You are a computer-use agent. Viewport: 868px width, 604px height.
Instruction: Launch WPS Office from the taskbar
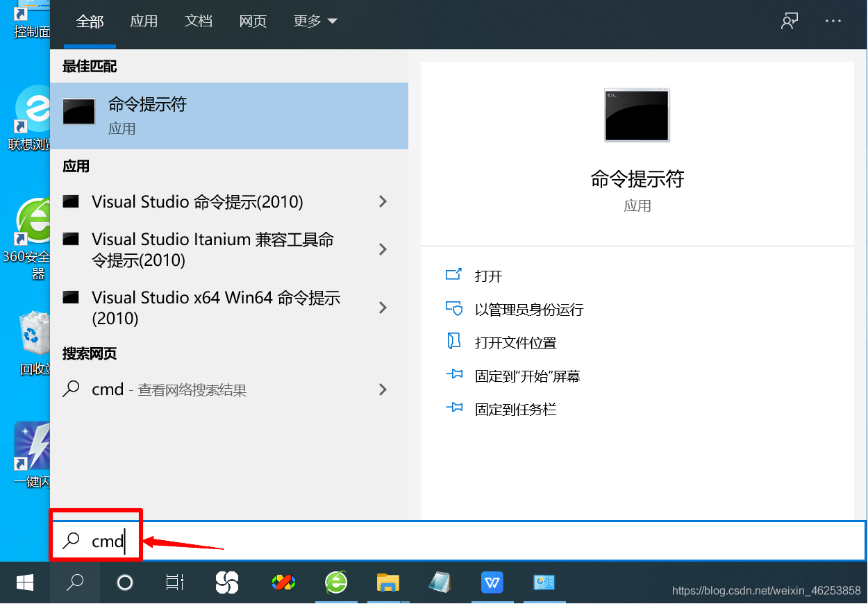click(x=492, y=582)
